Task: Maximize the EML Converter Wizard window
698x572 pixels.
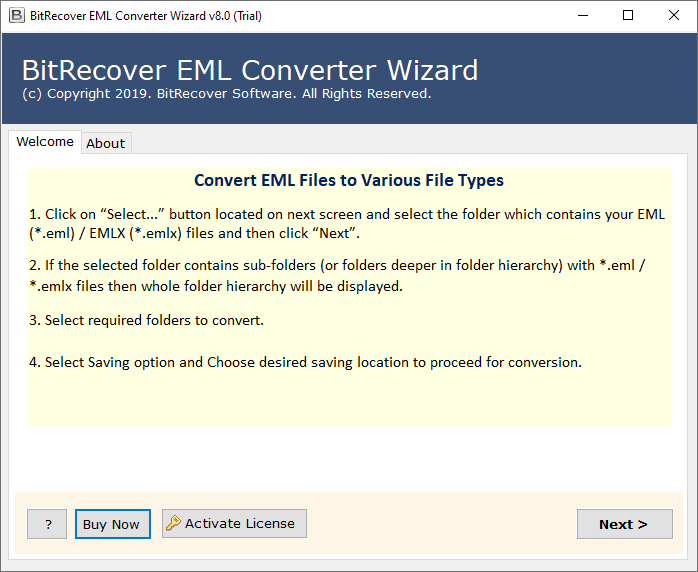Action: pyautogui.click(x=628, y=16)
